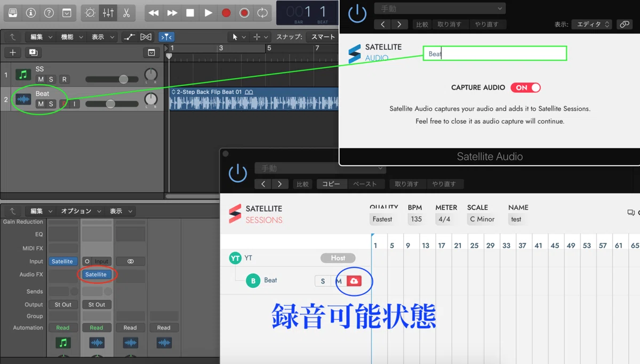Start recording with the solid red Record button
The width and height of the screenshot is (640, 364).
[226, 12]
